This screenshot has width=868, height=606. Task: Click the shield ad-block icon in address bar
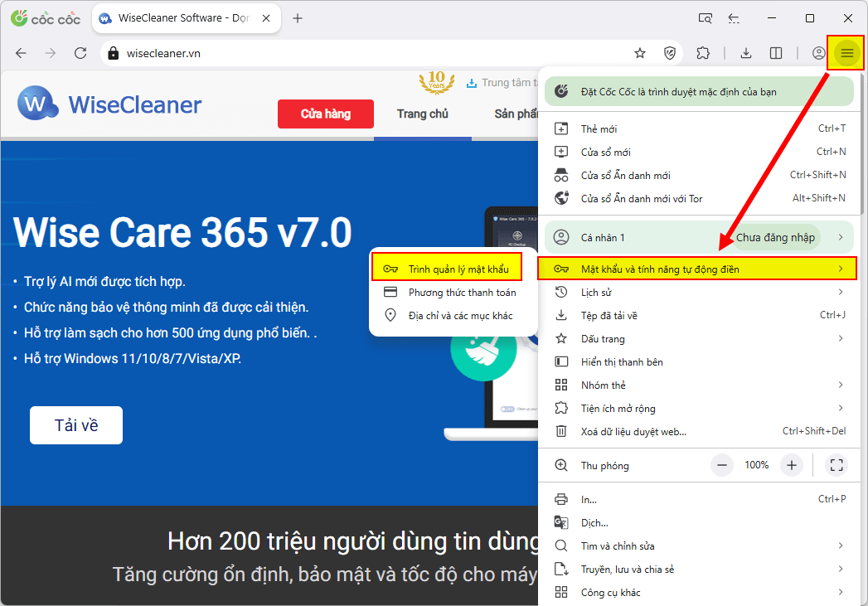[670, 53]
